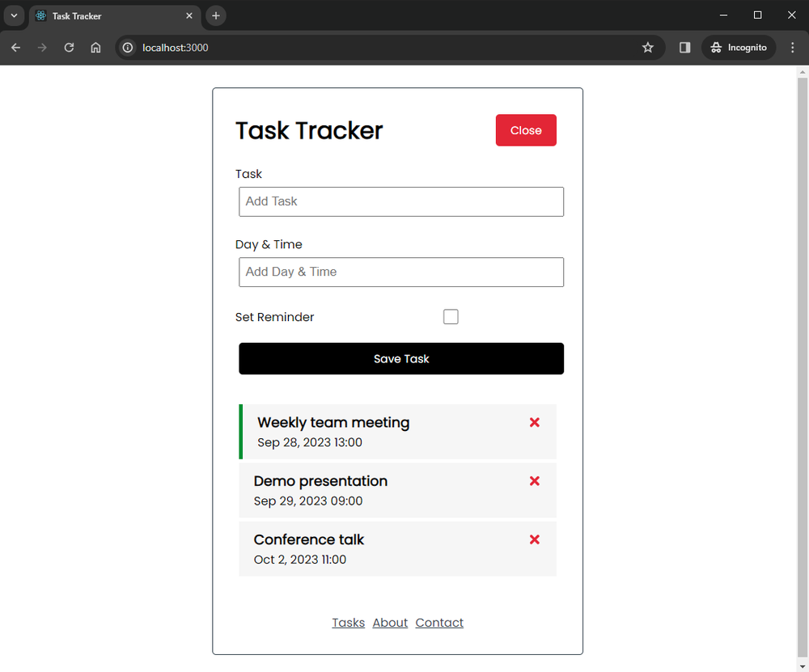The width and height of the screenshot is (809, 672).
Task: Select the Weekly team meeting title
Action: pos(333,422)
